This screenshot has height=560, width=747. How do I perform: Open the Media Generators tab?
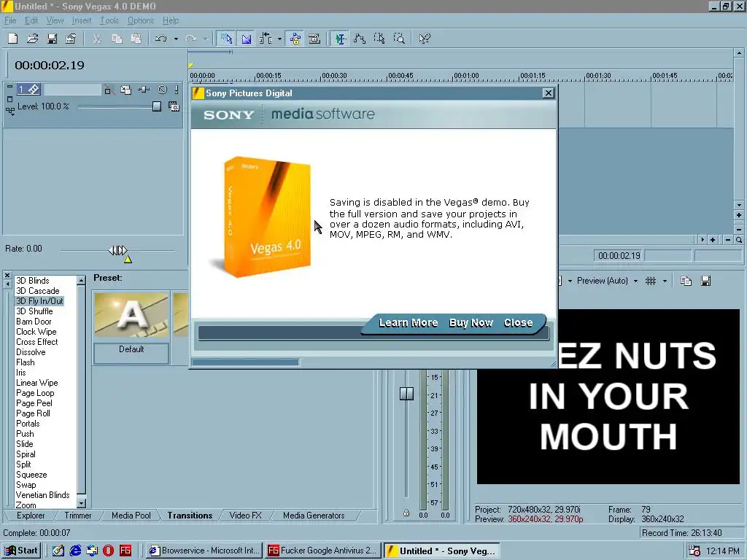[314, 516]
